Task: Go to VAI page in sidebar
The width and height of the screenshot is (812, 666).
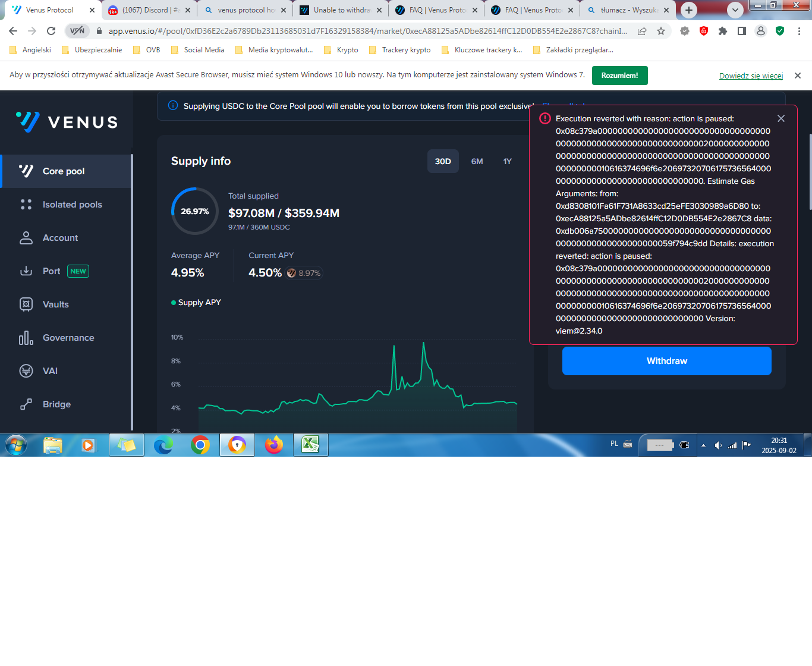Action: (50, 371)
